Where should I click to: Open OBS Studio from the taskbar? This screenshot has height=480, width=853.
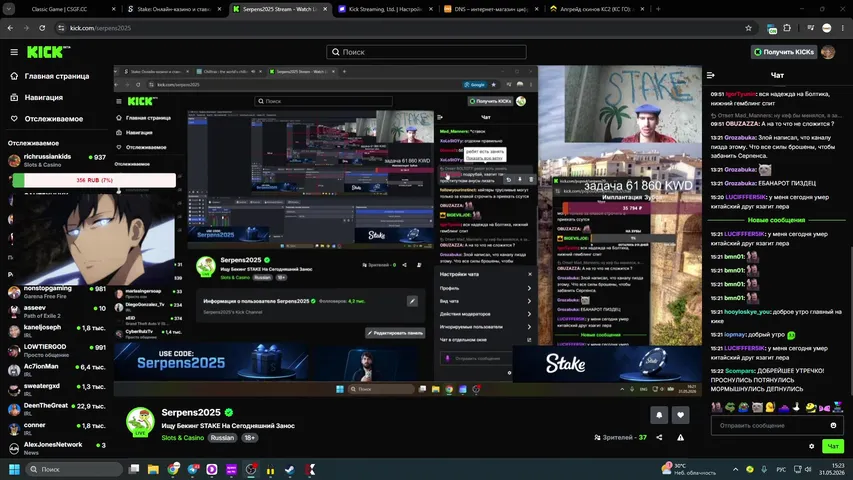[x=251, y=469]
